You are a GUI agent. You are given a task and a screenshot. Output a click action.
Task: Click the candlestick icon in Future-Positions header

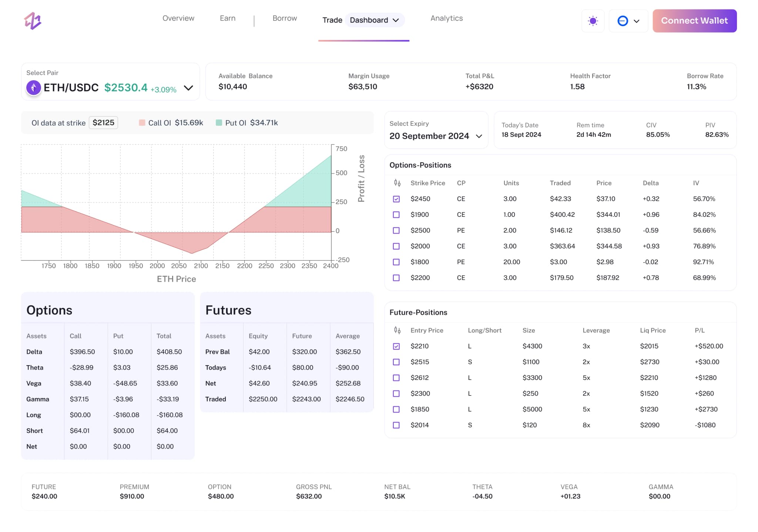click(397, 330)
